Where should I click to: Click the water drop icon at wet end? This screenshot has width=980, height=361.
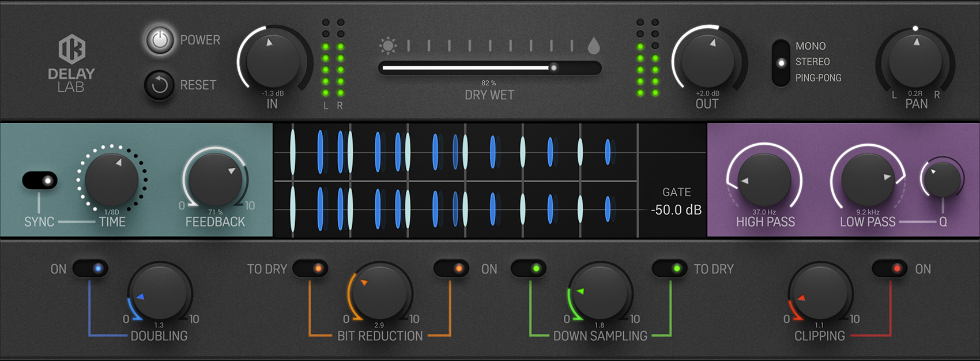593,46
